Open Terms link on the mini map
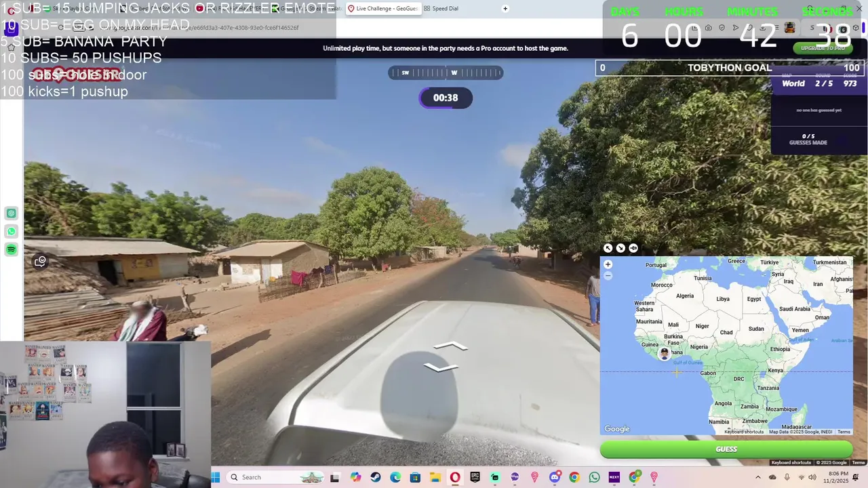The image size is (868, 488). 844,432
